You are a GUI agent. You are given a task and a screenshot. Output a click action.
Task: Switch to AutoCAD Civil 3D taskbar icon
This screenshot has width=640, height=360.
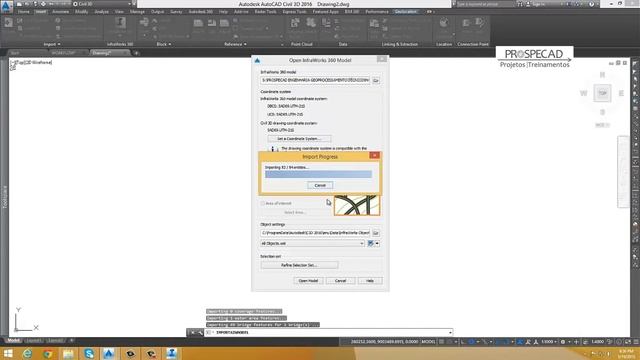coord(109,353)
